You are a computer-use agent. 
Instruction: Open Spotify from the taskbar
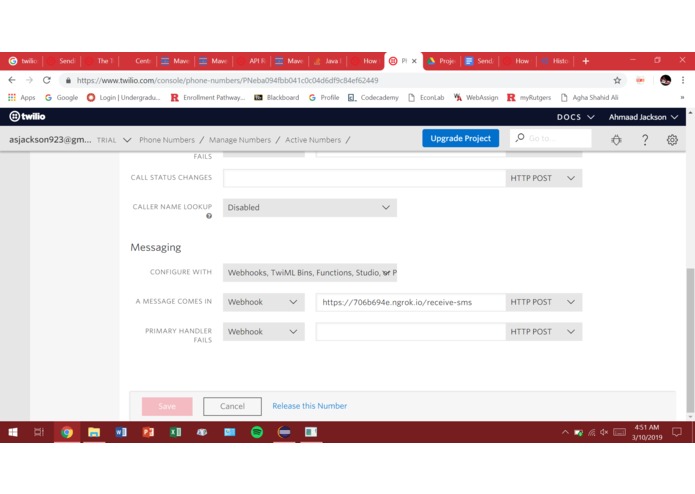click(257, 432)
